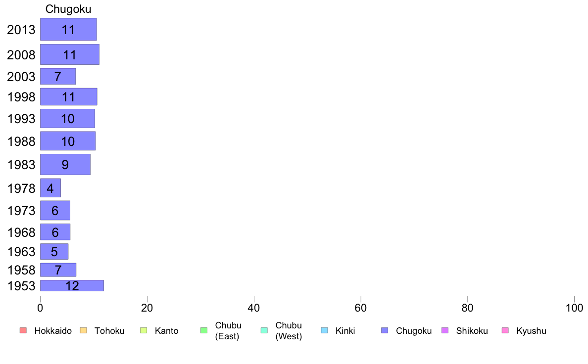Click the Chubu (West) teal legend swatch
588x364 pixels.
point(264,330)
